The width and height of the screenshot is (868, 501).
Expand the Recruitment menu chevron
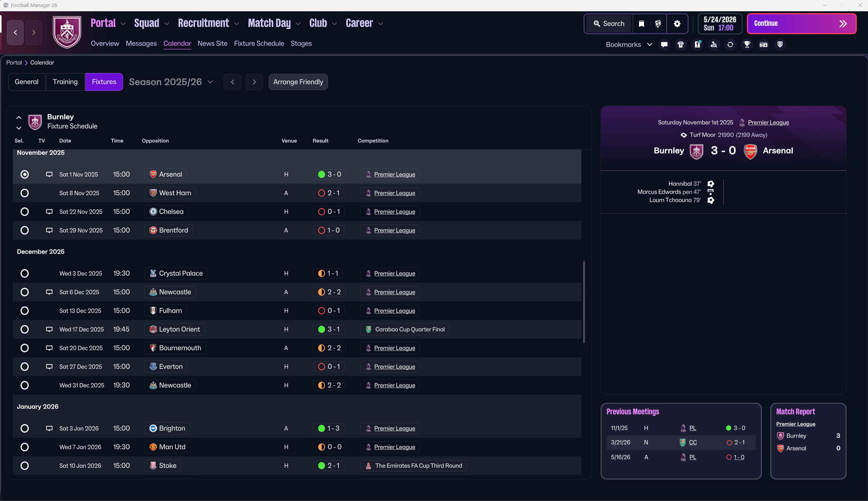(237, 24)
